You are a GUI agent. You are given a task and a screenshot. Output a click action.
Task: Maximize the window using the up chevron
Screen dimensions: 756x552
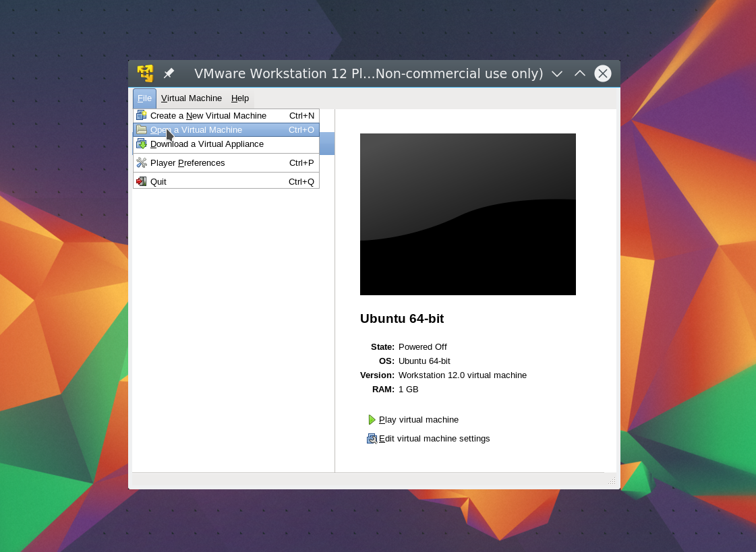580,73
